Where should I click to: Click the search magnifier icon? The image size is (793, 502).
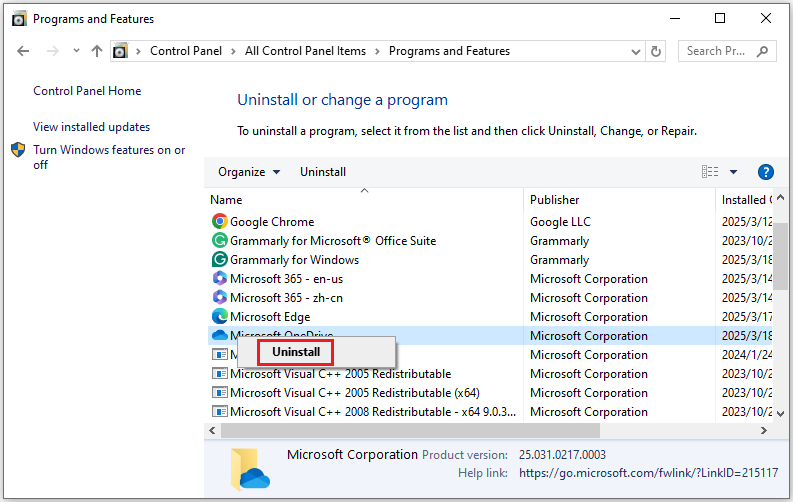pyautogui.click(x=762, y=51)
